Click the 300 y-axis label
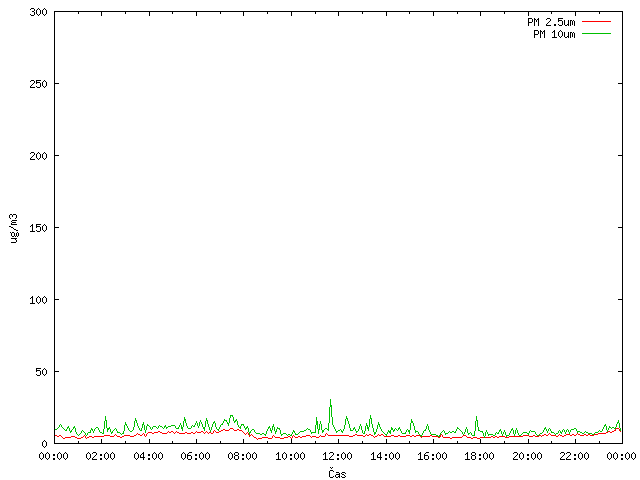 pyautogui.click(x=38, y=12)
